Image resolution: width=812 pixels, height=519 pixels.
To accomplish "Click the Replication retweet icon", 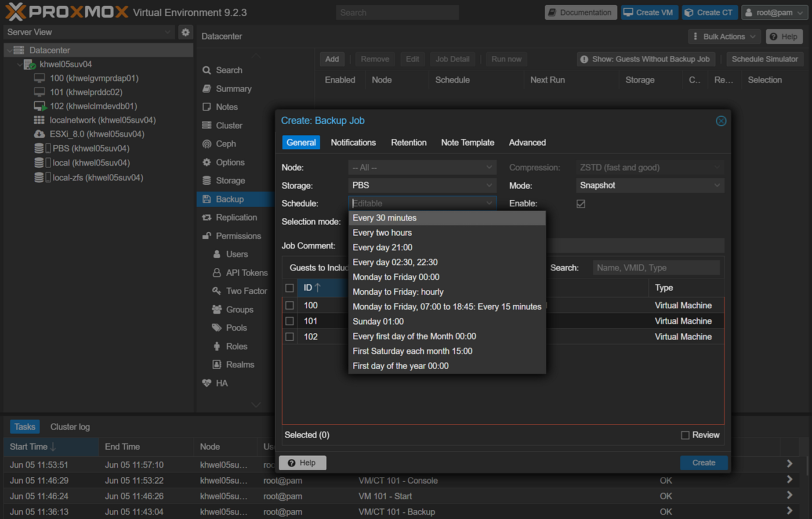I will tap(206, 218).
